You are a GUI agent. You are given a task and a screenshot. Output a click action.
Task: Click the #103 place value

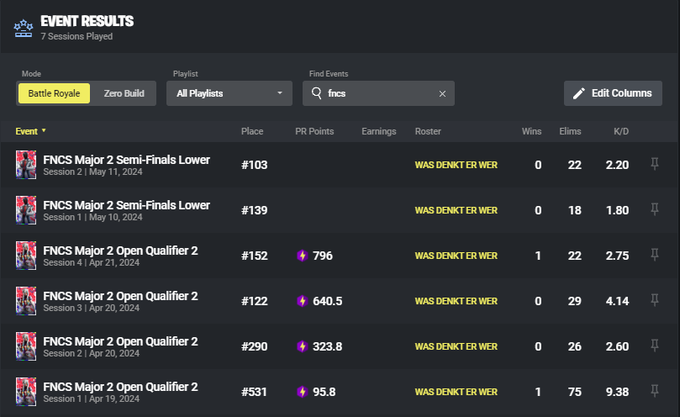click(254, 165)
